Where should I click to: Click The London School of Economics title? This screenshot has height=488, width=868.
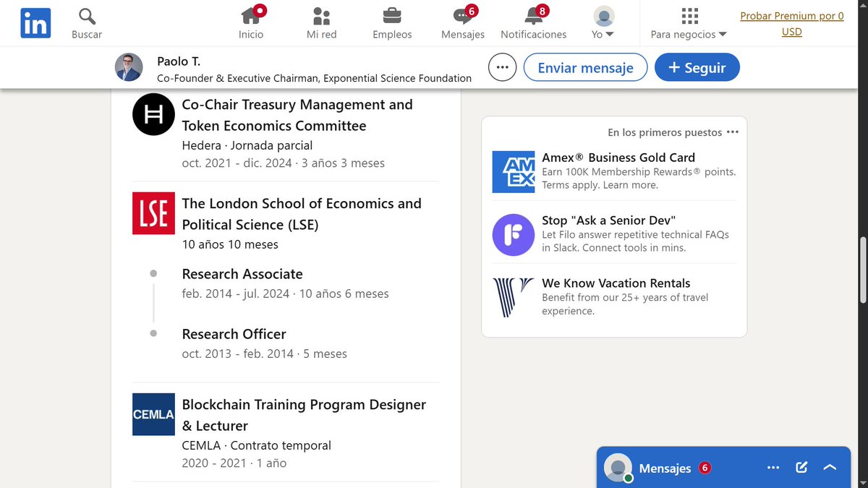click(x=302, y=214)
